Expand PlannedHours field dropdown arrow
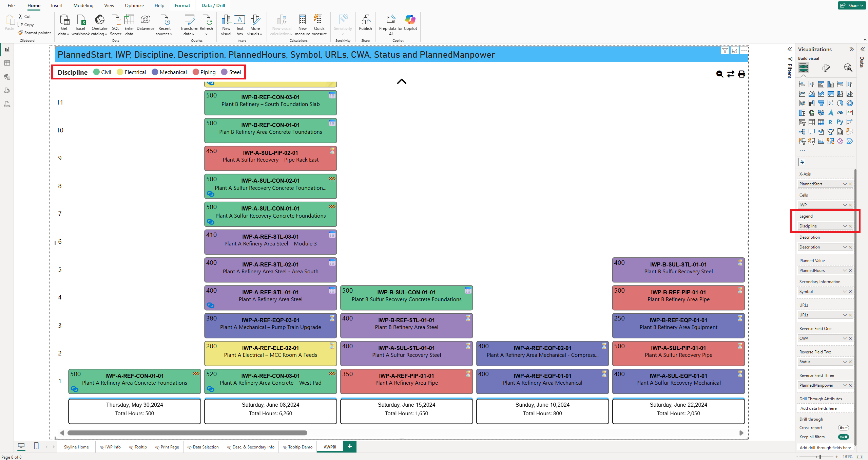Screen dimensions: 868x460 [x=845, y=271]
